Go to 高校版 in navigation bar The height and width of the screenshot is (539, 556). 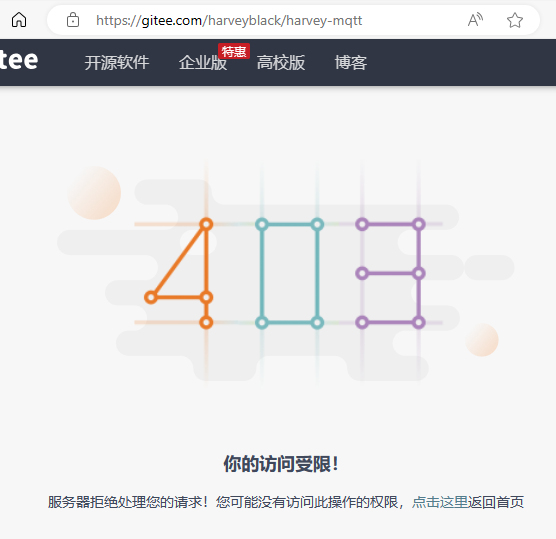coord(281,63)
